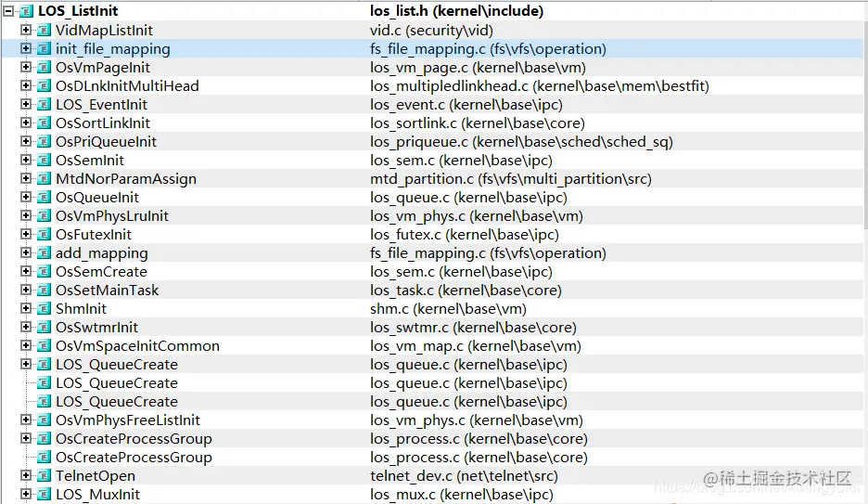Image resolution: width=868 pixels, height=504 pixels.
Task: Expand the OsSemInit node
Action: (x=25, y=160)
